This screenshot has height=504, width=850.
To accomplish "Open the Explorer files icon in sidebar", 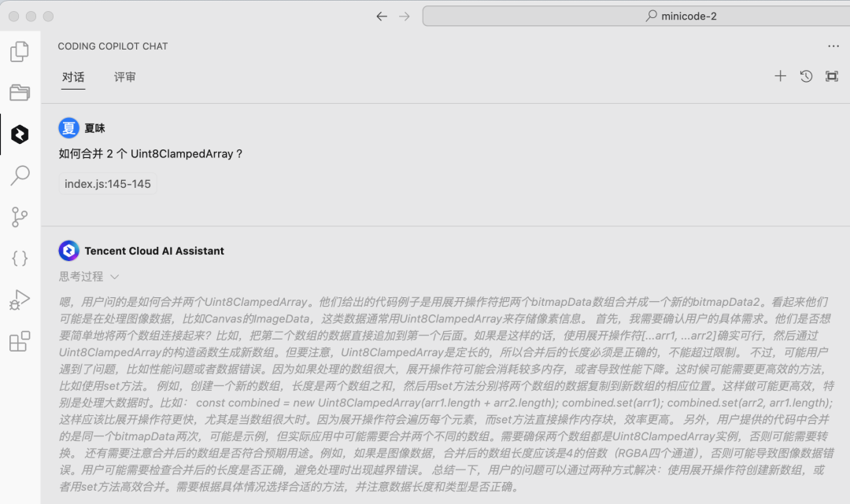I will [20, 51].
